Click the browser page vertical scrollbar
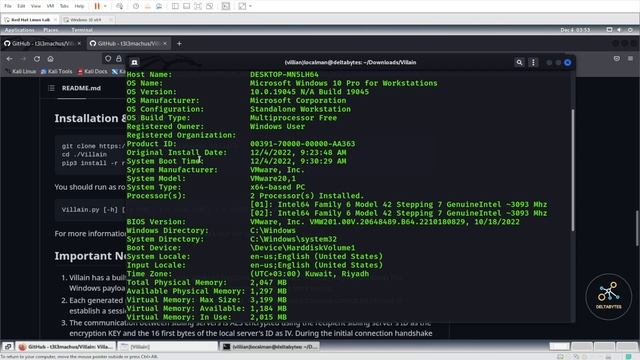 [638, 228]
